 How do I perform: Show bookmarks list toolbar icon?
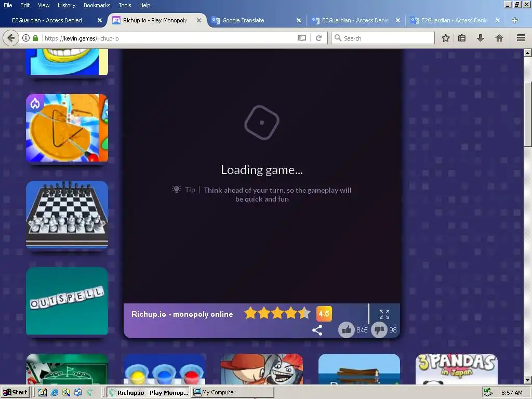click(462, 38)
